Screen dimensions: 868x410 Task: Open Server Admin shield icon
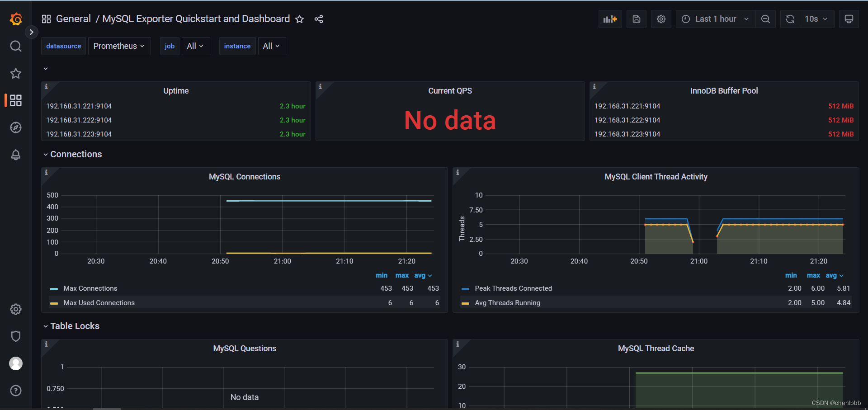tap(16, 336)
